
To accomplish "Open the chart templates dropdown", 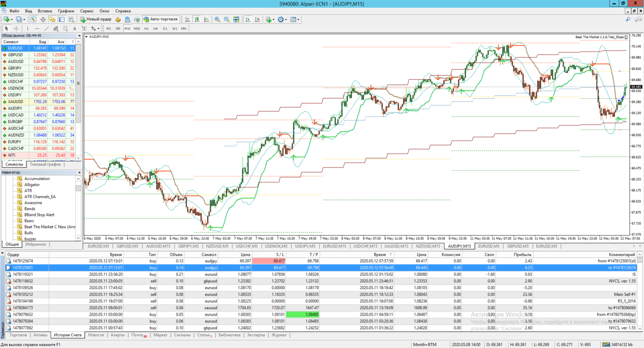I will click(299, 19).
